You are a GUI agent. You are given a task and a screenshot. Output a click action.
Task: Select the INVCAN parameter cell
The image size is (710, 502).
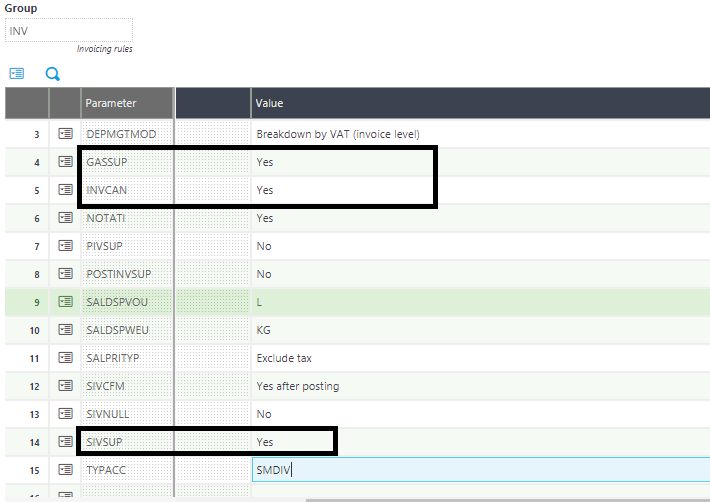tap(127, 190)
